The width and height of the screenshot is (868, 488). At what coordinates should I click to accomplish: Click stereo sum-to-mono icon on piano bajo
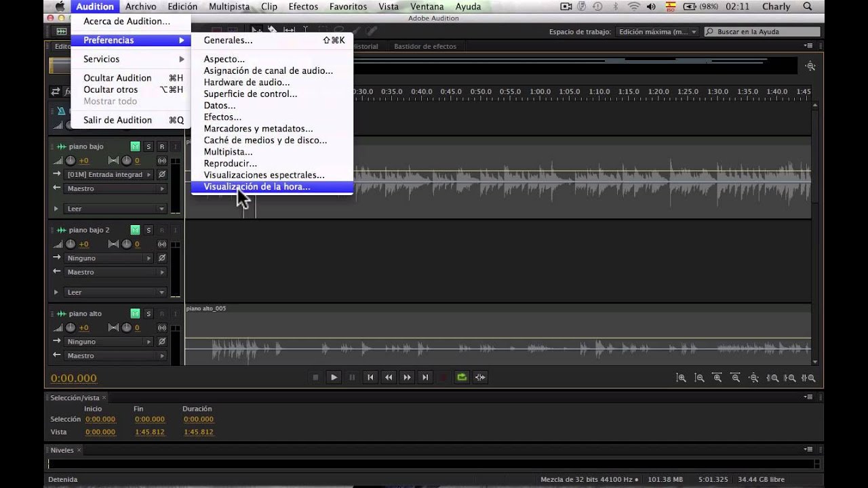(162, 161)
